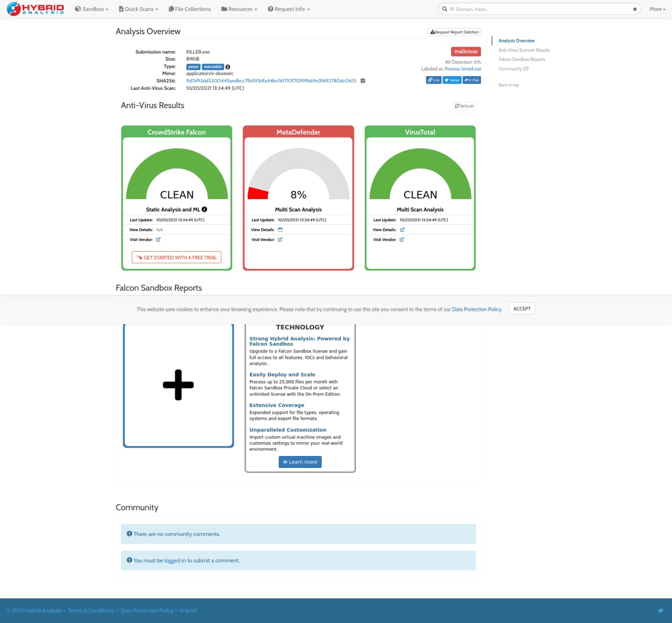Screen dimensions: 672x623
Task: Open the SHA256 hash link
Action: click(x=271, y=81)
